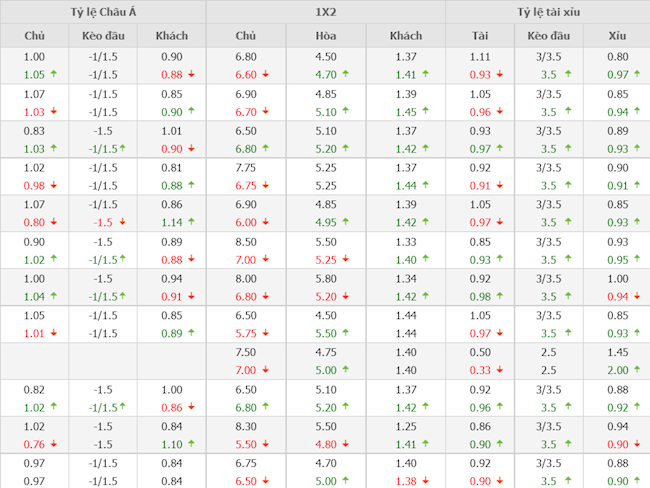Viewport: 650px width, 488px height.
Task: Click the Tài column header
Action: [480, 35]
